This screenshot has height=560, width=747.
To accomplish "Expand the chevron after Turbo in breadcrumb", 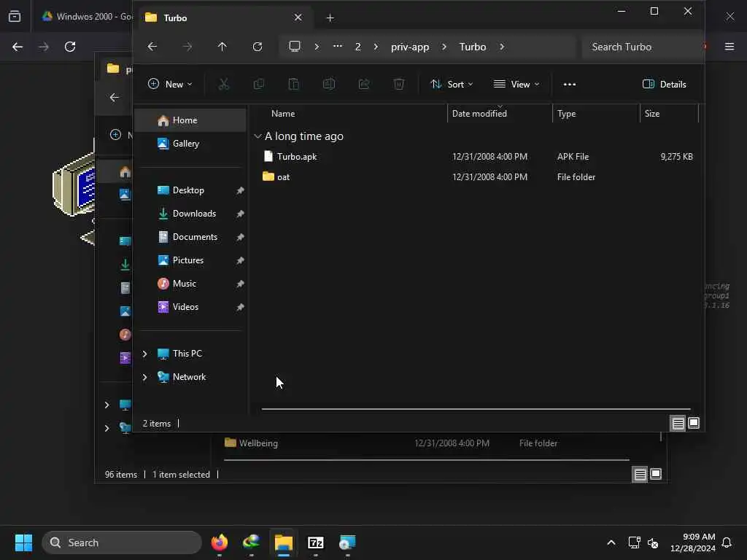I will (x=502, y=47).
